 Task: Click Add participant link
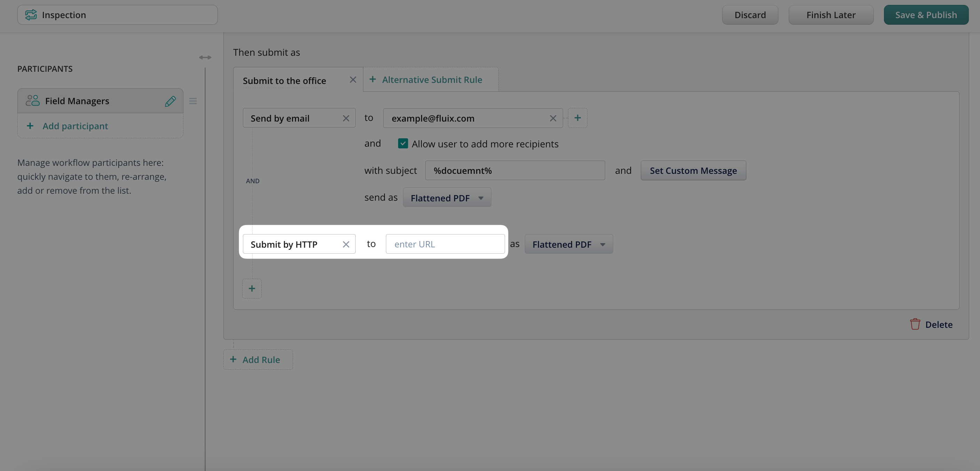click(75, 126)
